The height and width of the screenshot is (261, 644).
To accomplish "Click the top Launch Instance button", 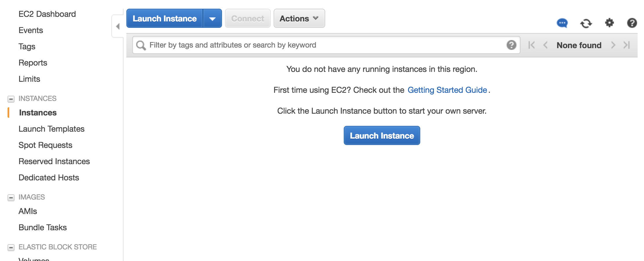I will [165, 19].
